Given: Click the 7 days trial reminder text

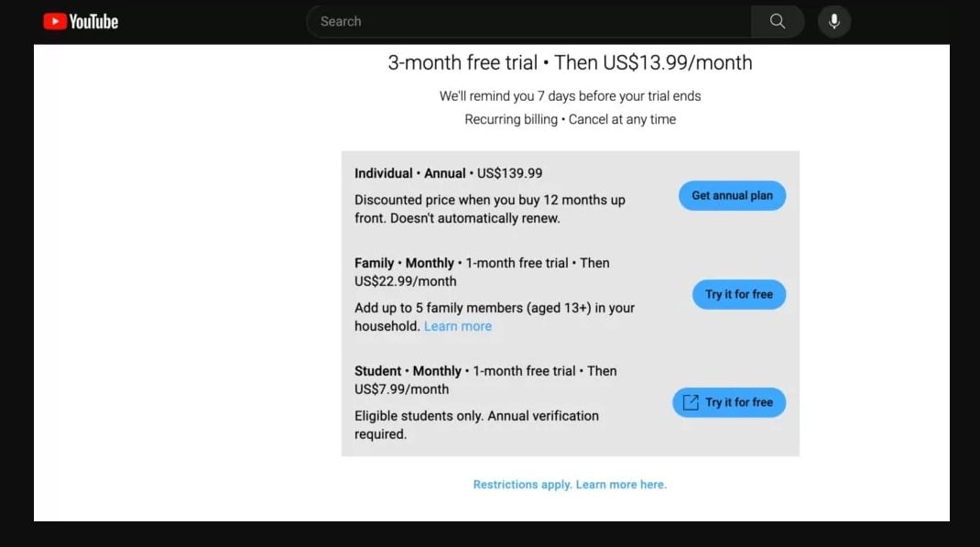Looking at the screenshot, I should tap(570, 96).
